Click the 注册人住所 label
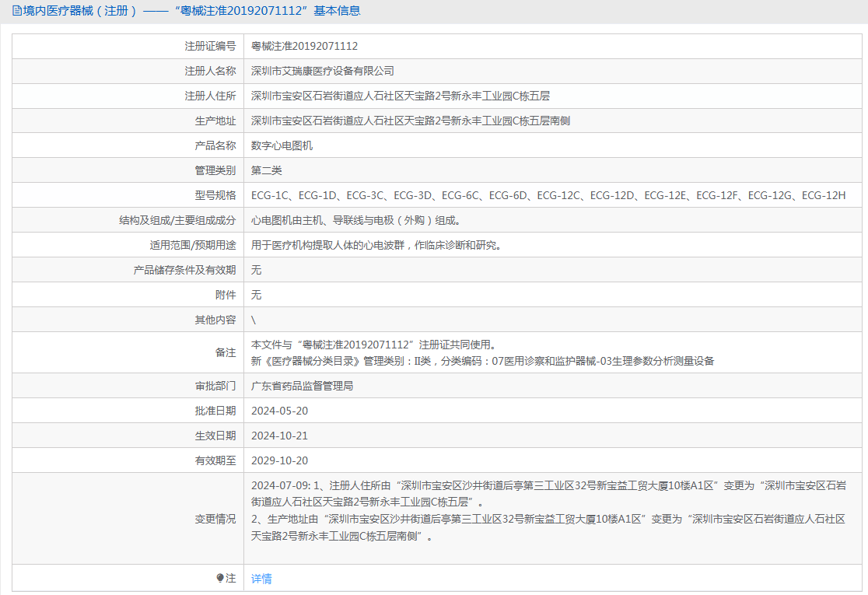868x595 pixels. (210, 96)
